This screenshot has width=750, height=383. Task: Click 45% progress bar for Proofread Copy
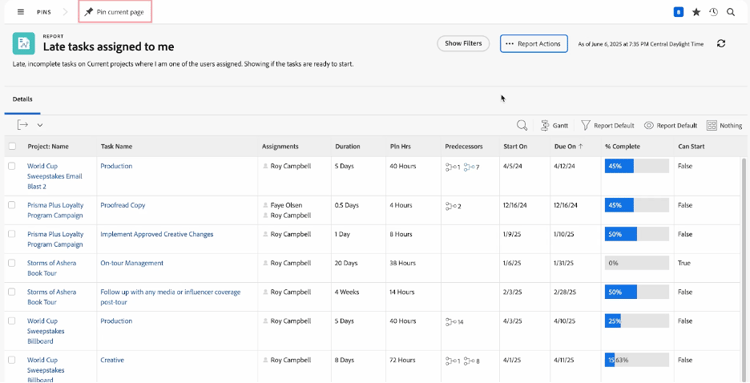(x=637, y=205)
